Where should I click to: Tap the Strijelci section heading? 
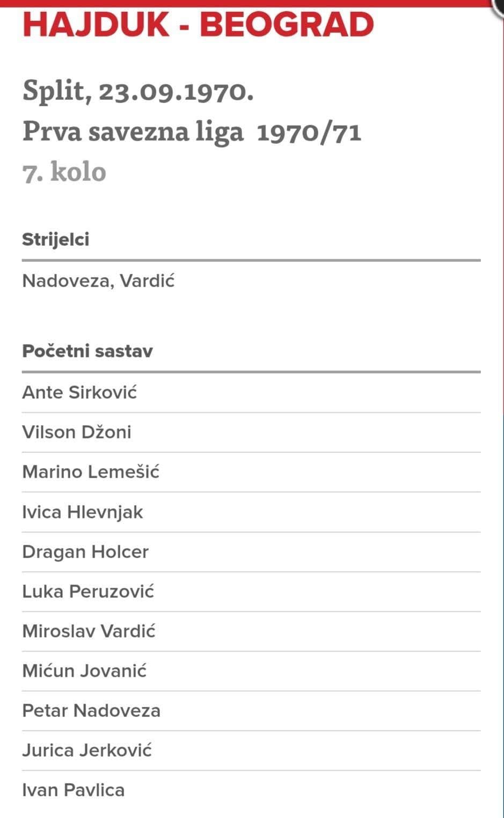(56, 239)
